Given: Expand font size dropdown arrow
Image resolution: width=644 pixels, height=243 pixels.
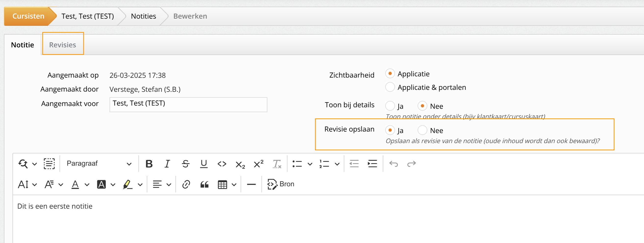Looking at the screenshot, I should [35, 185].
